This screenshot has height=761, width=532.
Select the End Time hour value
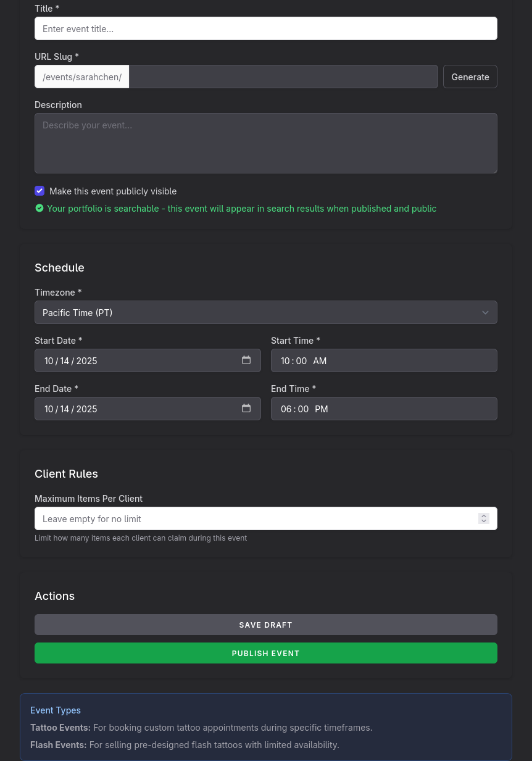[286, 409]
